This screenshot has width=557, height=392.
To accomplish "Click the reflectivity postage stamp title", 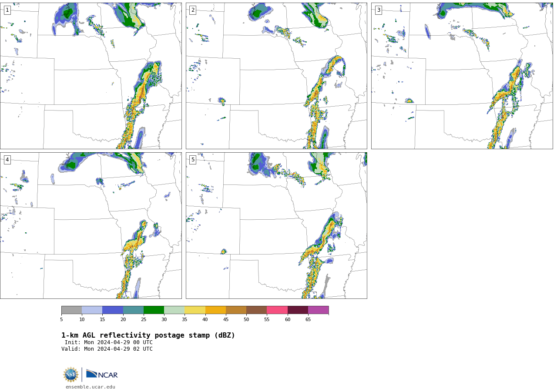I will pyautogui.click(x=148, y=335).
